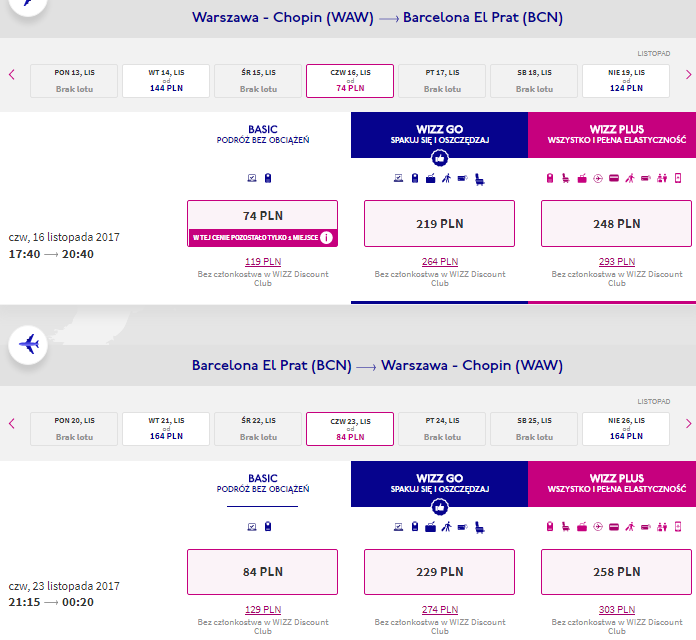The height and width of the screenshot is (640, 696).
Task: Click laptop check-in icon under return BASIC
Action: click(x=252, y=527)
